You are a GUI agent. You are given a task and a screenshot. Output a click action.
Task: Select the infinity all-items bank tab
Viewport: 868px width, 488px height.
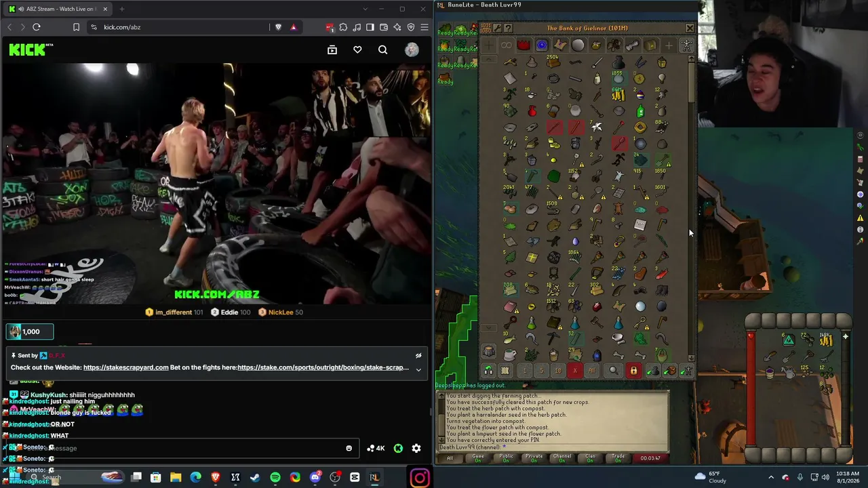[x=506, y=45]
